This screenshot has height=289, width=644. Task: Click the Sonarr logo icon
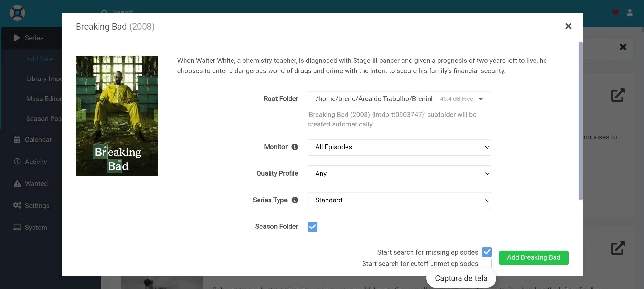(17, 13)
